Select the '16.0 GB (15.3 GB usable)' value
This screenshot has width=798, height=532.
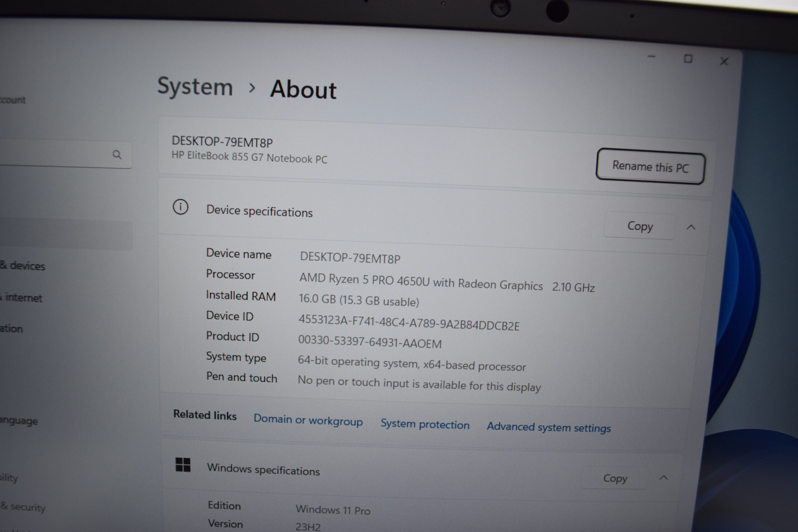tap(358, 300)
